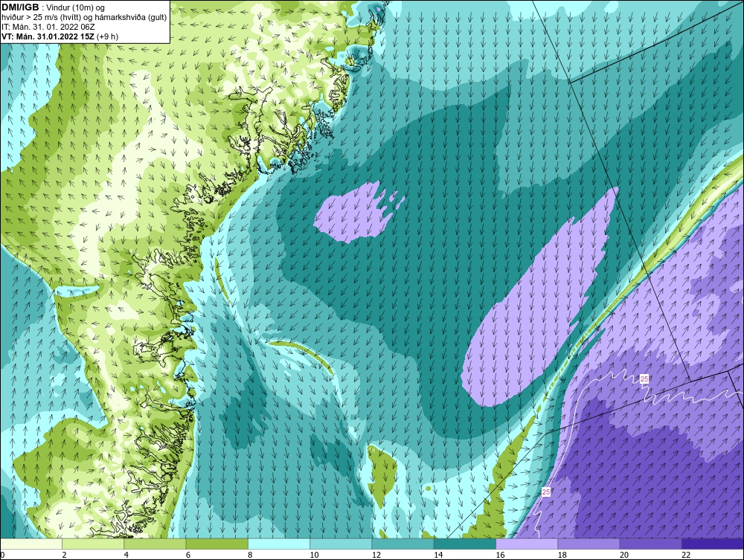This screenshot has height=560, width=744.
Task: Click the 8–10 m/s light cyan legend swatch
Action: click(x=279, y=544)
